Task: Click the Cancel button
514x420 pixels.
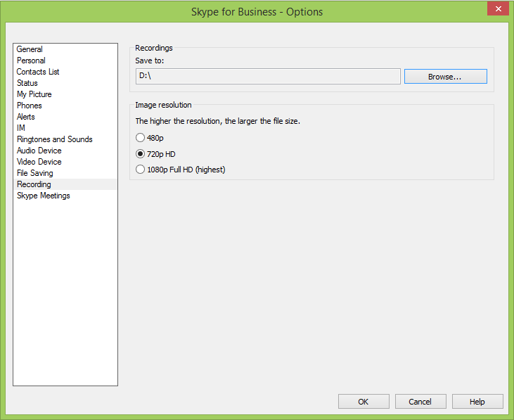Action: click(x=420, y=402)
